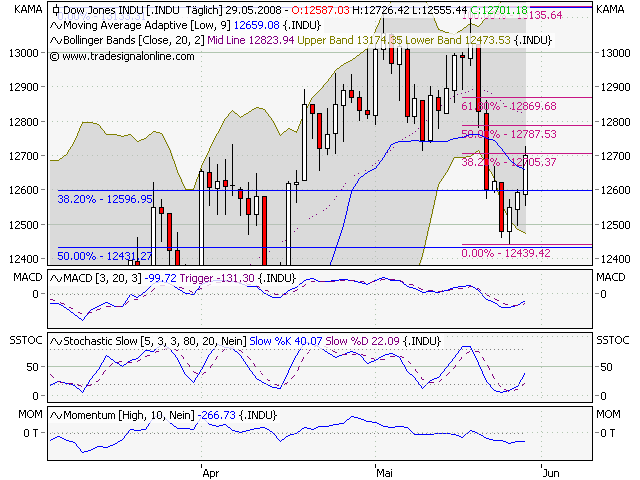Select the blue 38.20% - 12596.95 Fibonacci label
Image resolution: width=640 pixels, height=480 pixels.
click(x=104, y=199)
